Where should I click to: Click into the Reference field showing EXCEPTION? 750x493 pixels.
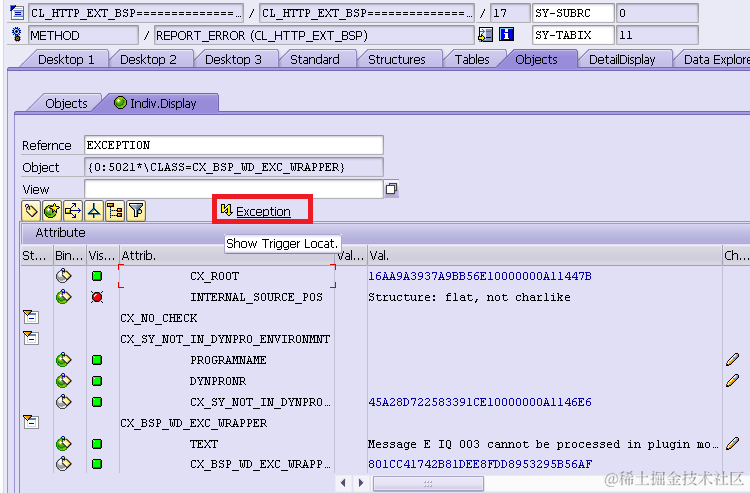(x=234, y=145)
